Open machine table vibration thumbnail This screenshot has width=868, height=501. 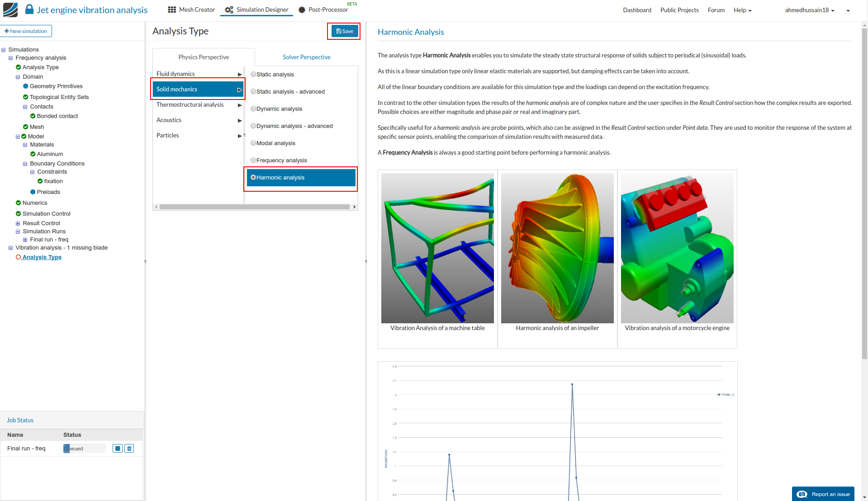[x=437, y=248]
